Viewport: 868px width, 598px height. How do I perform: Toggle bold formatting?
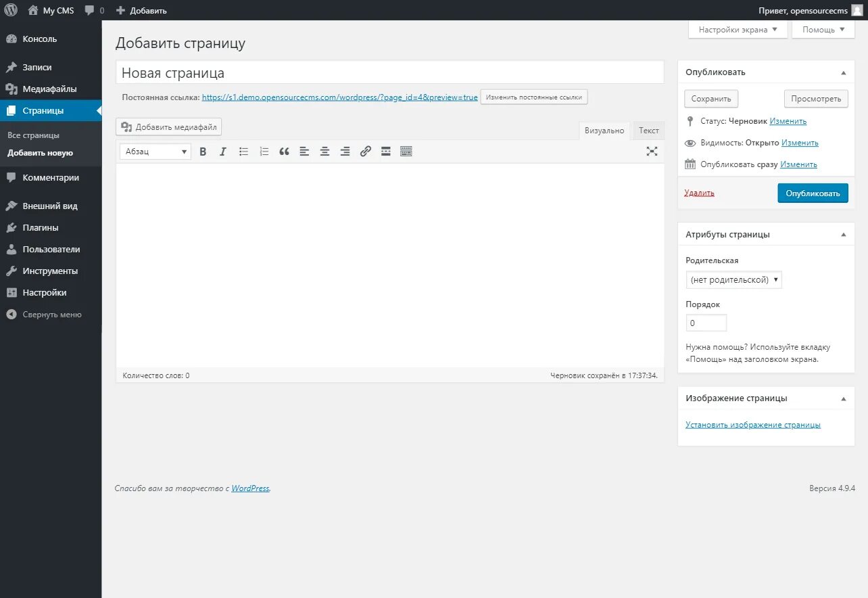tap(203, 152)
